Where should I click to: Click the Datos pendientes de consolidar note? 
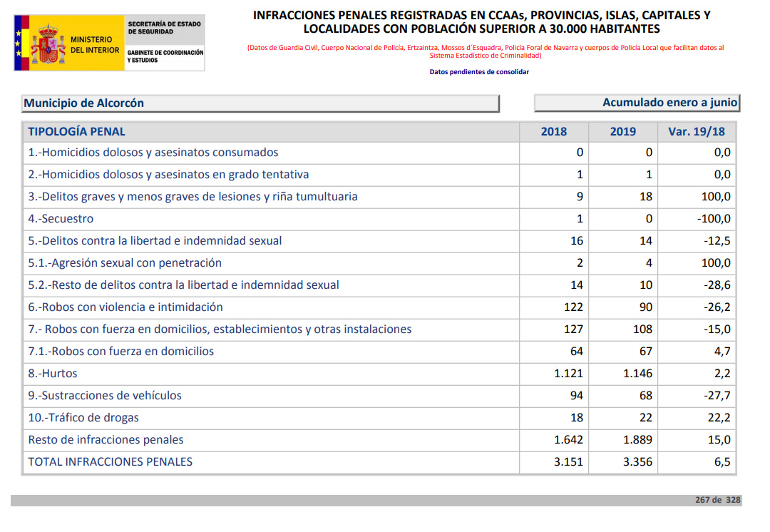point(479,72)
